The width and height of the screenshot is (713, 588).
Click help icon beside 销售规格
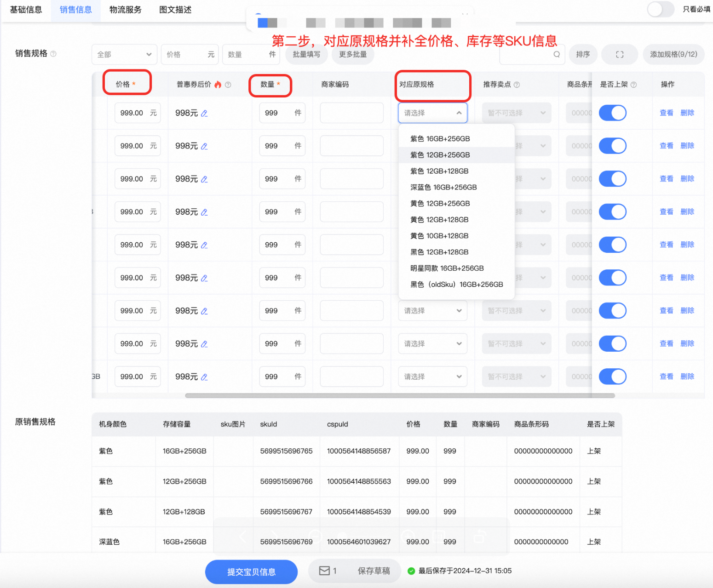pyautogui.click(x=53, y=54)
